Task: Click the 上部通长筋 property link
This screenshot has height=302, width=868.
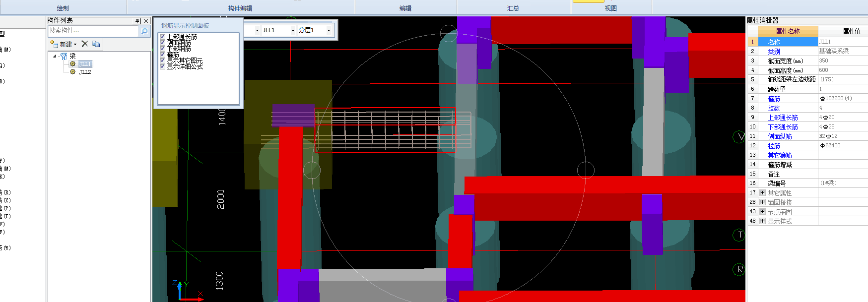Action: pos(783,118)
